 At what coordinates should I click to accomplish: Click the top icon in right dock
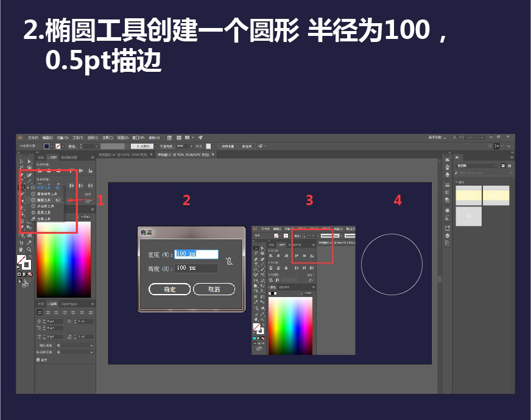click(x=448, y=159)
